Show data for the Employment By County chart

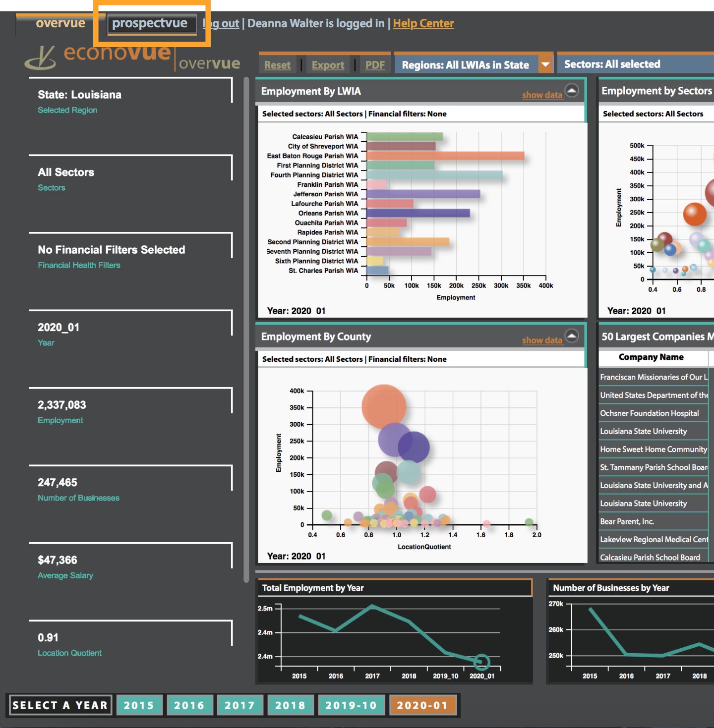tap(542, 340)
